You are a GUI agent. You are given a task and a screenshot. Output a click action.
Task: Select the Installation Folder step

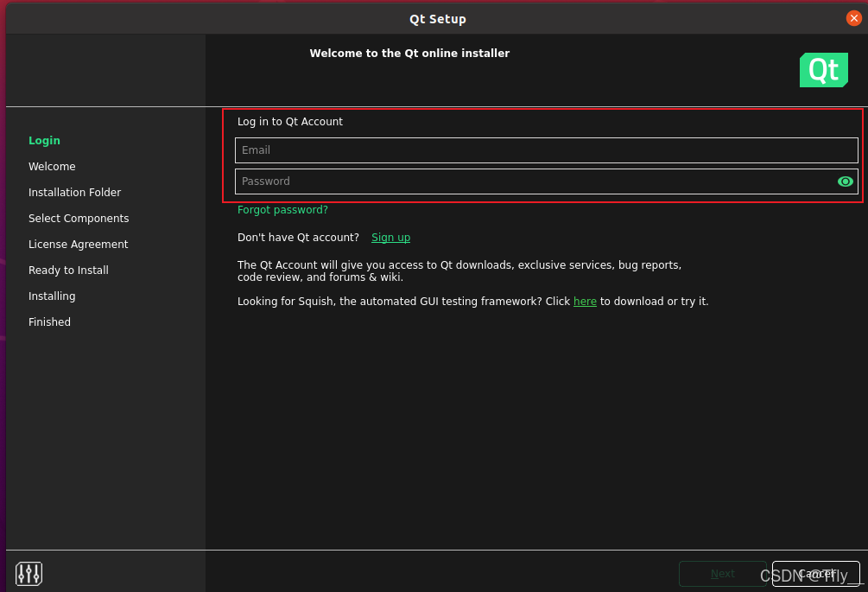tap(75, 193)
